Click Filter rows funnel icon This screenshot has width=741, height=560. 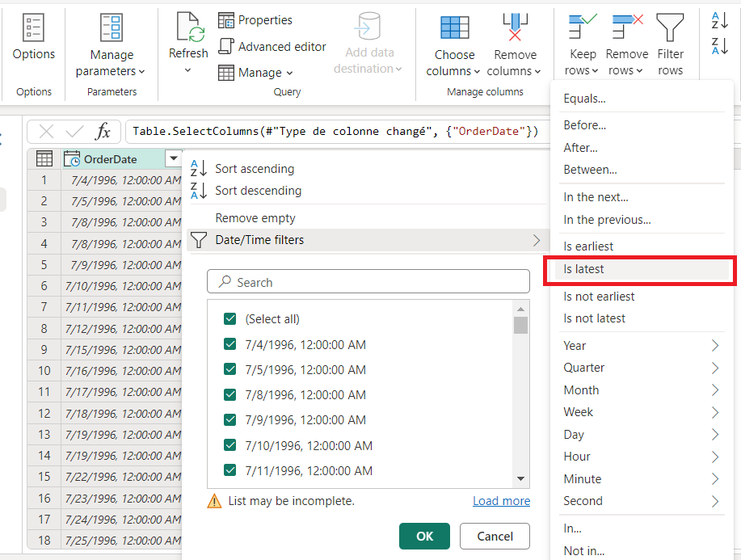pos(670,27)
